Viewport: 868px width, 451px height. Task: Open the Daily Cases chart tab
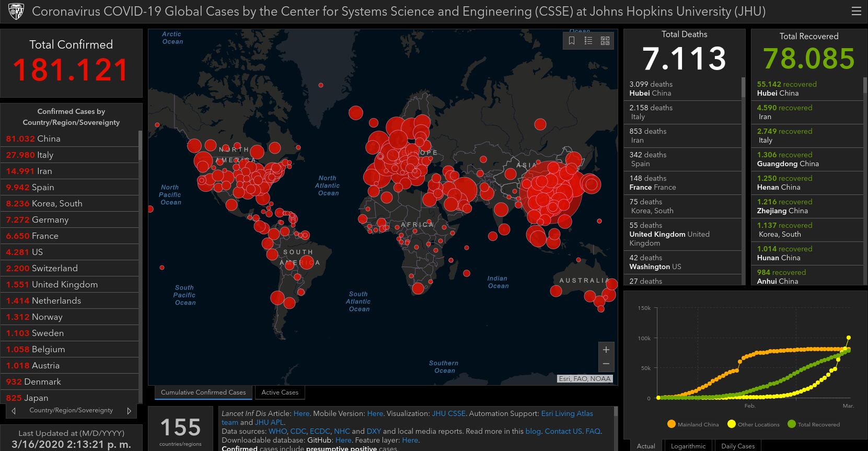click(x=737, y=446)
